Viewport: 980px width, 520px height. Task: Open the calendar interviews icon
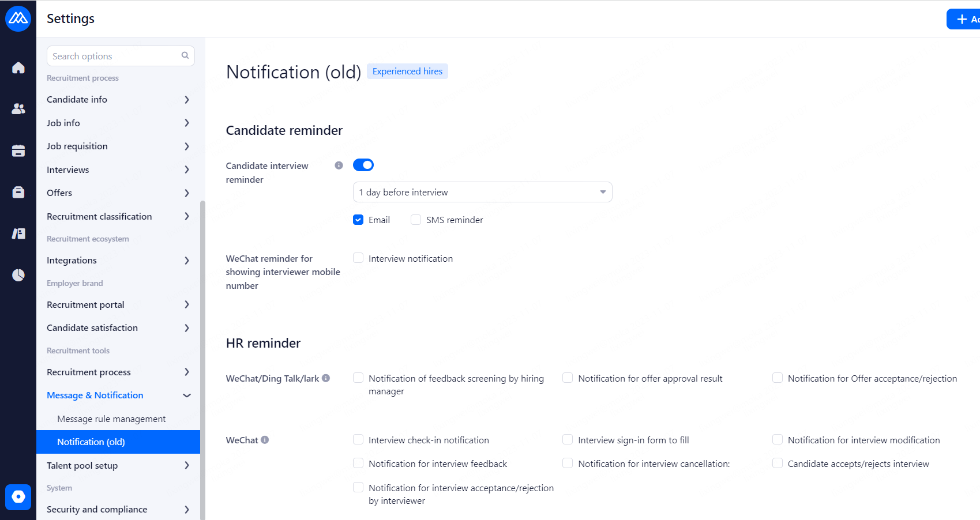[x=18, y=151]
